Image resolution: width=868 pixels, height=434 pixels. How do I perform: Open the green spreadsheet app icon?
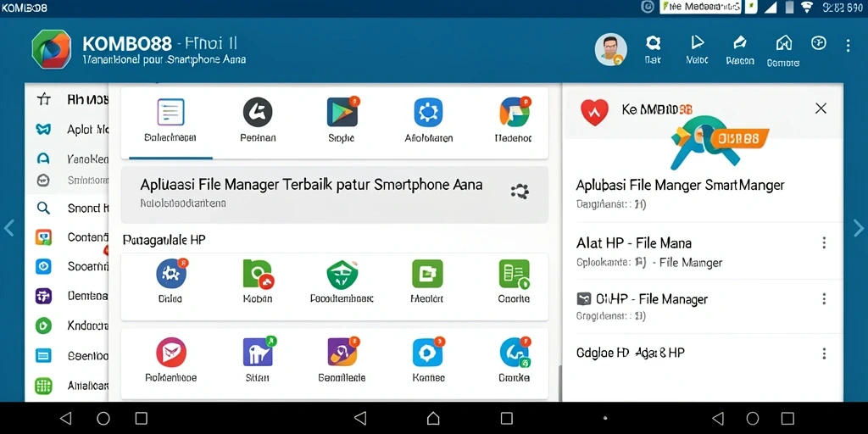point(515,274)
